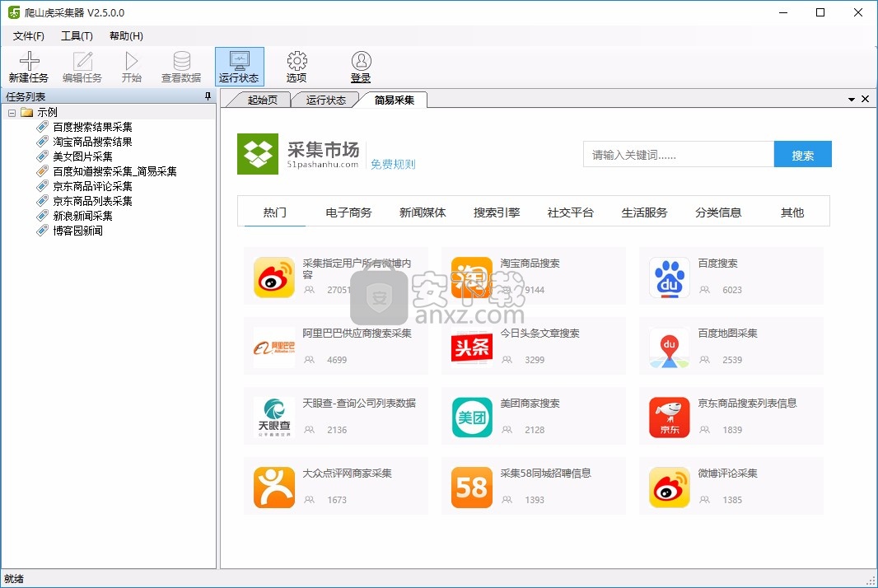Open Weibo icon for 采集指定用户所有微博内容
Viewport: 878px width, 588px height.
273,278
